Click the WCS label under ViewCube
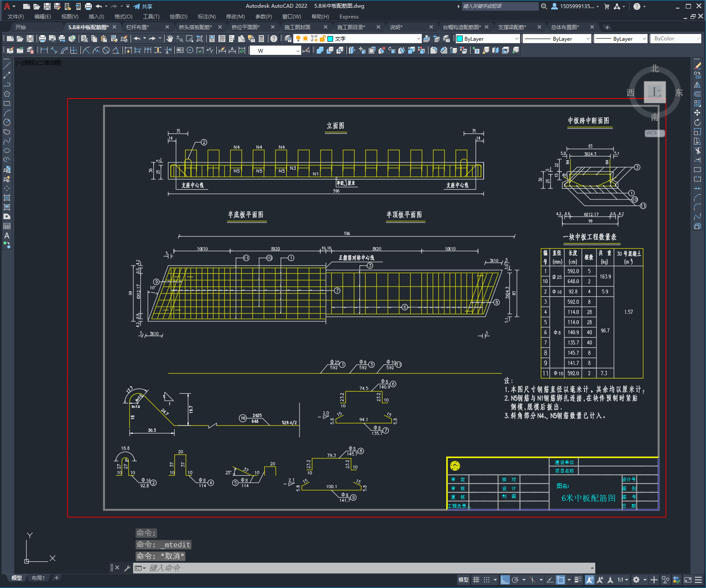 pyautogui.click(x=654, y=133)
